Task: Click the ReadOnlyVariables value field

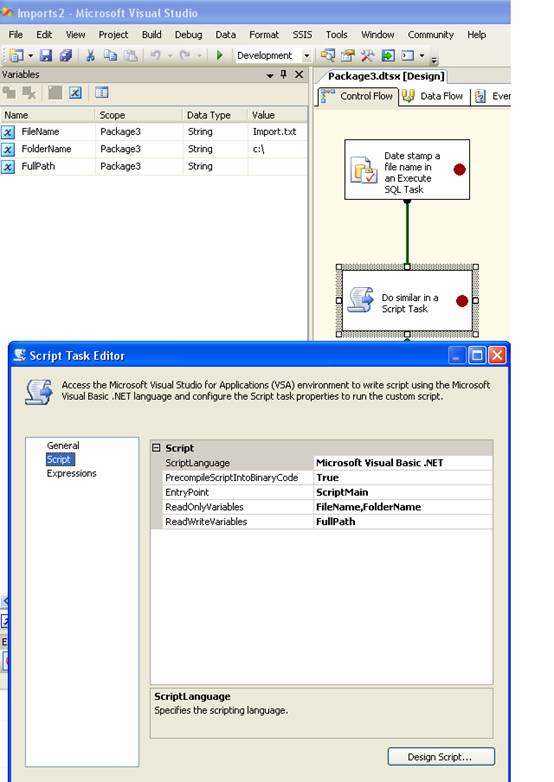Action: pos(403,507)
